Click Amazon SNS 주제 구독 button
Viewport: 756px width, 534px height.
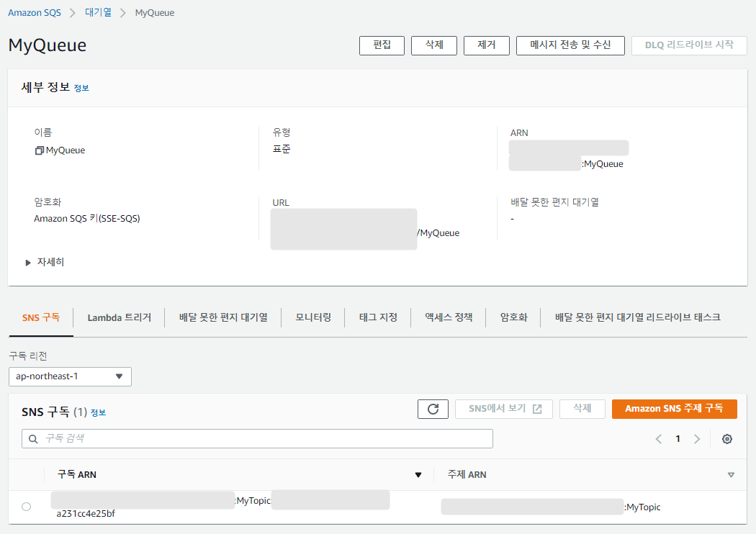pos(675,409)
